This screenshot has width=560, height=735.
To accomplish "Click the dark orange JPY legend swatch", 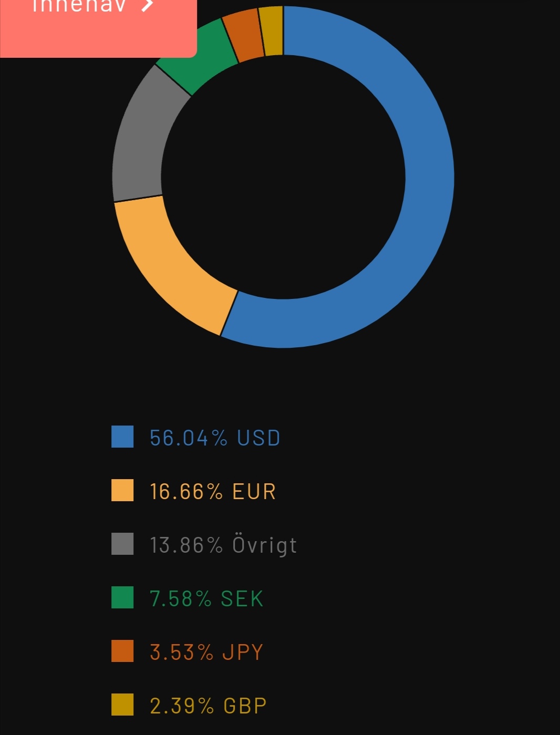I will [122, 651].
